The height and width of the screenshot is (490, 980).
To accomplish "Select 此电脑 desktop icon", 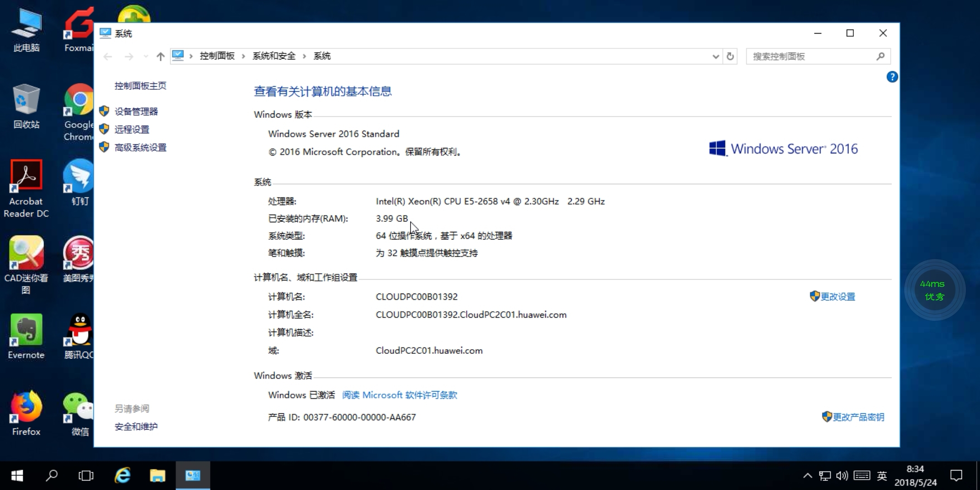I will point(26,31).
